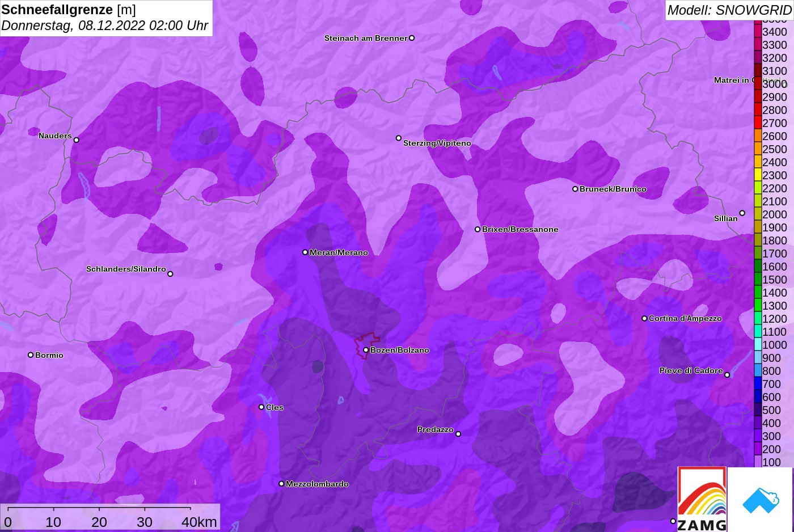Click the Modell: SNOWGRID label
794x532 pixels.
pos(729,10)
